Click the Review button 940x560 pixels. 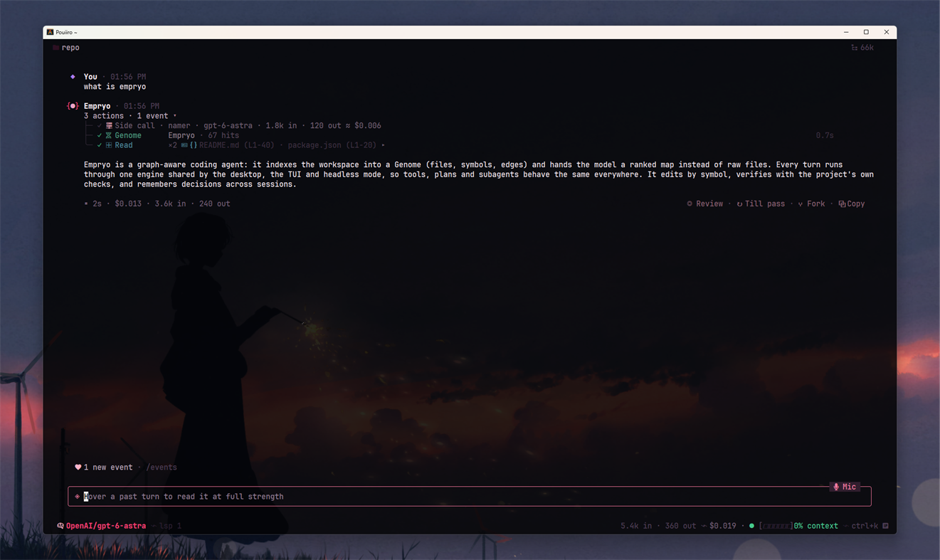[704, 204]
